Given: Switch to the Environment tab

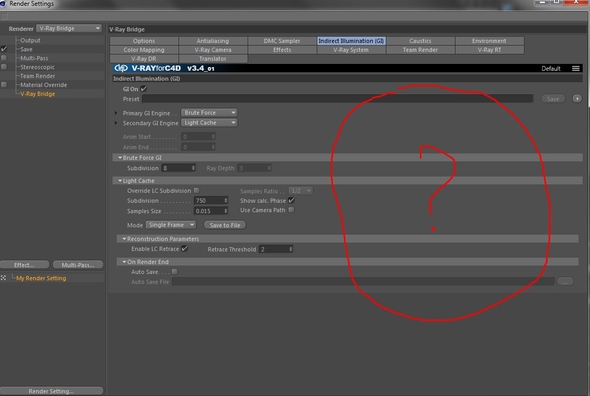Looking at the screenshot, I should [x=489, y=41].
